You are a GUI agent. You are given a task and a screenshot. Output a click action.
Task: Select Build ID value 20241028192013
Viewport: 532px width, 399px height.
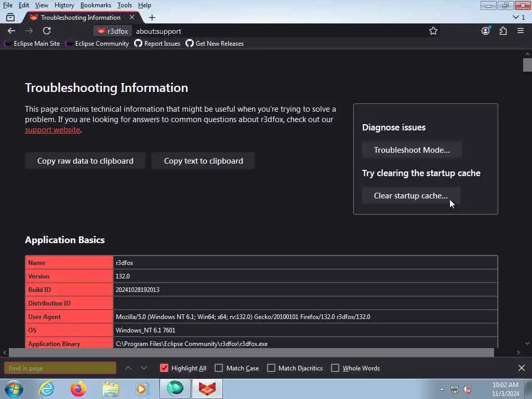coord(137,290)
